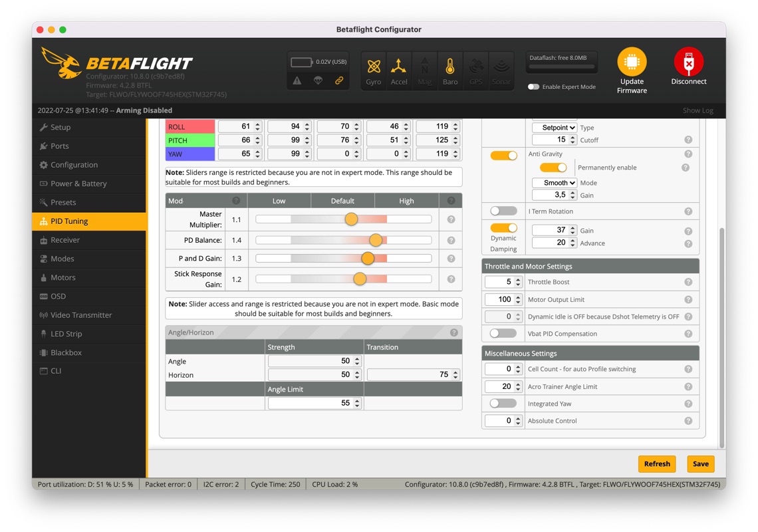This screenshot has height=532, width=758.
Task: Click the link status icon
Action: coord(339,80)
